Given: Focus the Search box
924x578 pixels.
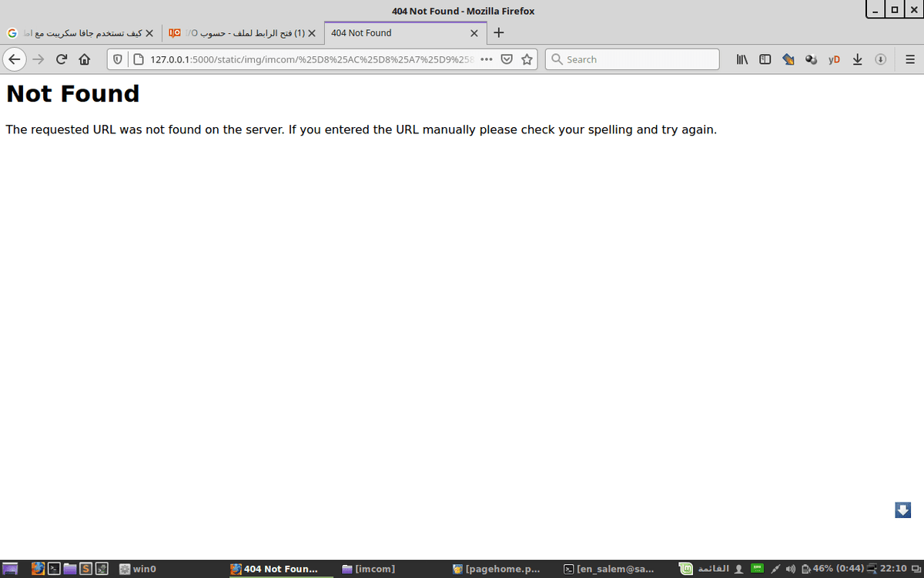Looking at the screenshot, I should 632,59.
